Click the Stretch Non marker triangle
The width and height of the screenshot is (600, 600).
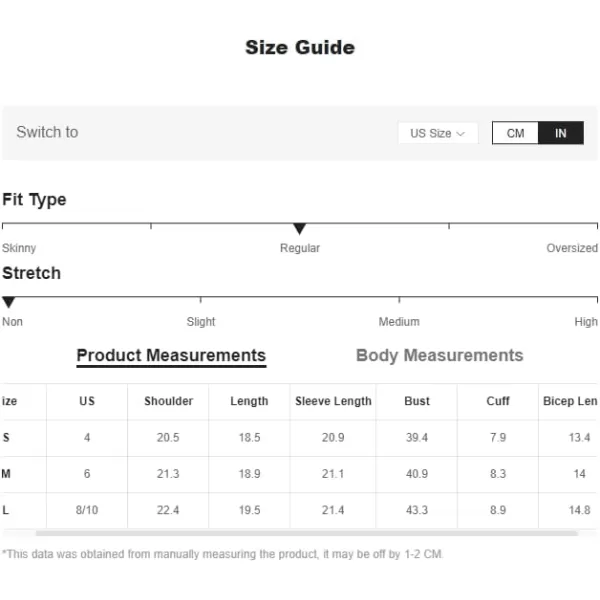(x=8, y=302)
